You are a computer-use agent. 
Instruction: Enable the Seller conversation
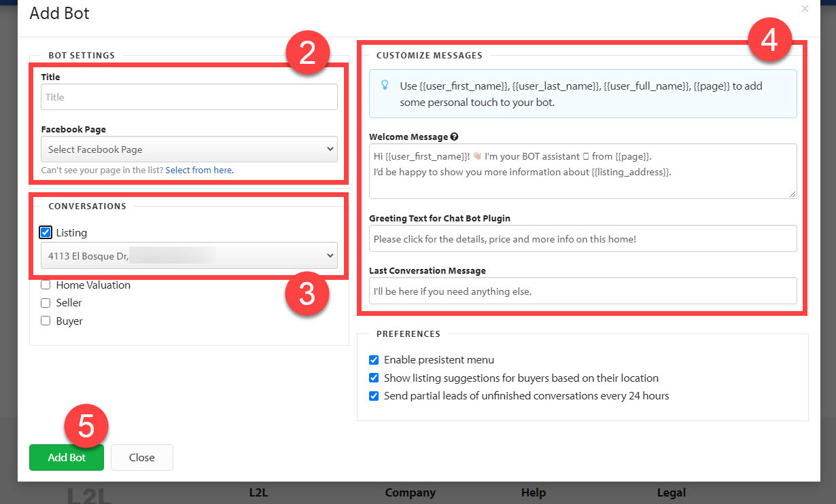pos(45,303)
